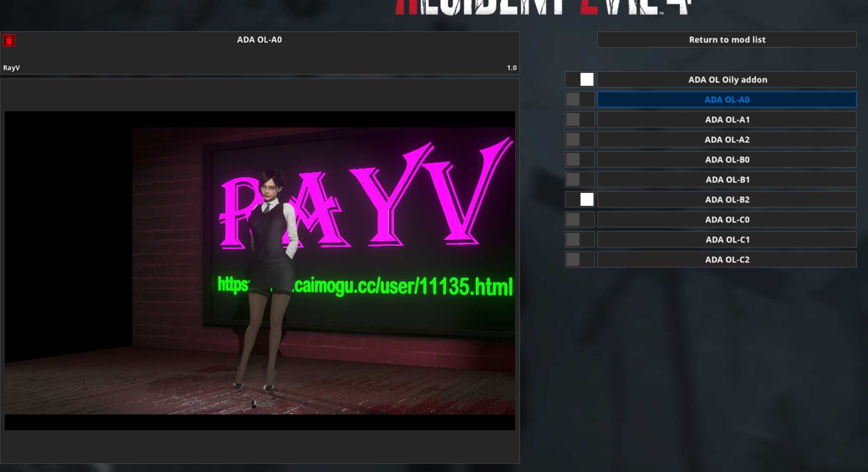Screen dimensions: 868x472
Task: Enable the ADA OL-A1 toggle
Action: click(580, 120)
